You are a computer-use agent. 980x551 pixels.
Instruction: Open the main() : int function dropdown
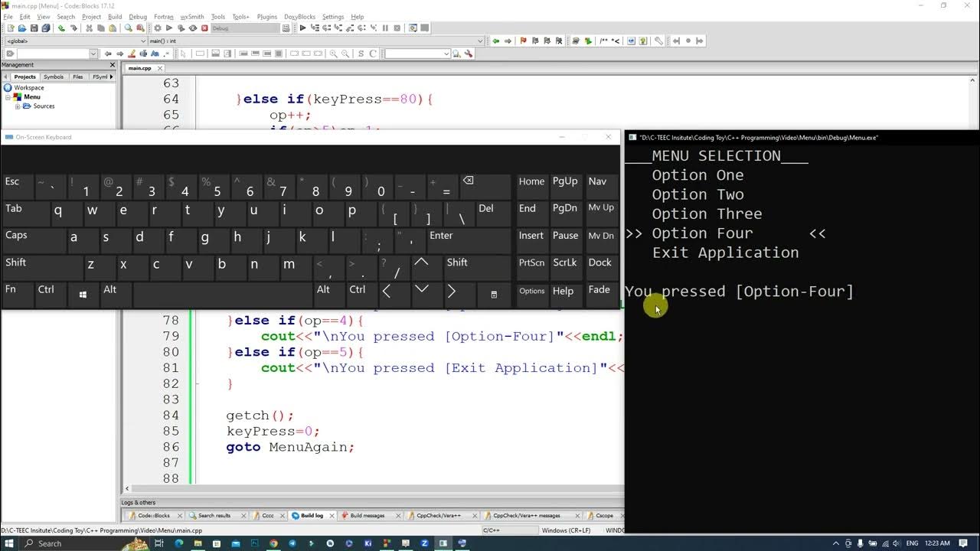[x=317, y=41]
